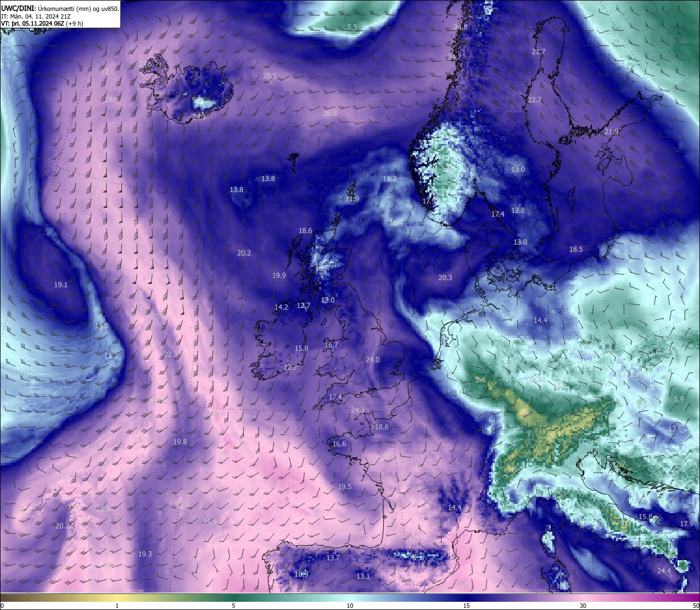Click the 18.5 value over the Baltic
The height and width of the screenshot is (610, 700).
pyautogui.click(x=576, y=249)
